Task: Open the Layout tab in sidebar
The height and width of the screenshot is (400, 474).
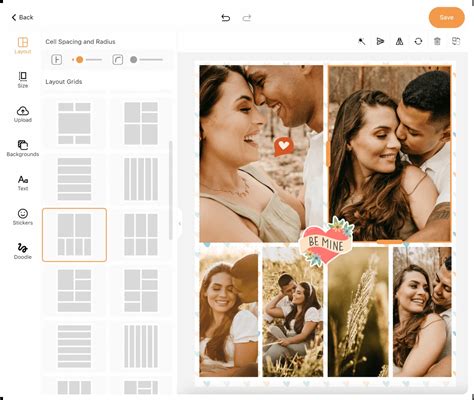Action: click(x=23, y=45)
